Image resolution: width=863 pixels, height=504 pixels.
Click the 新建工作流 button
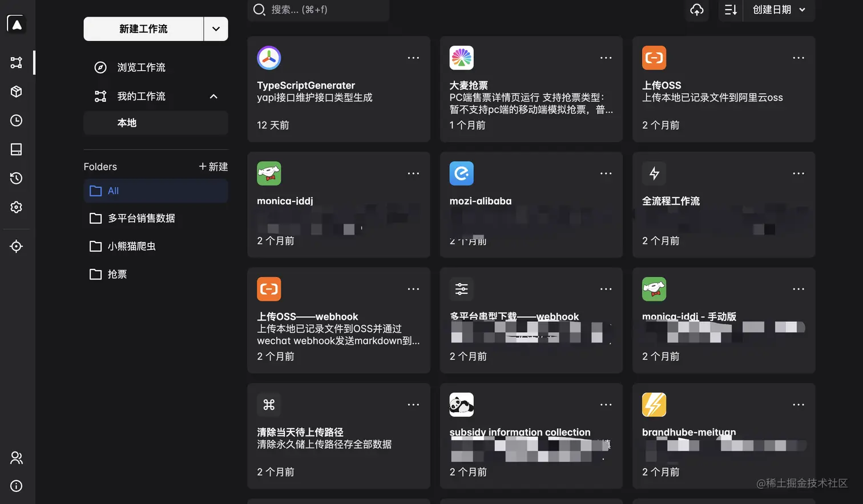144,29
